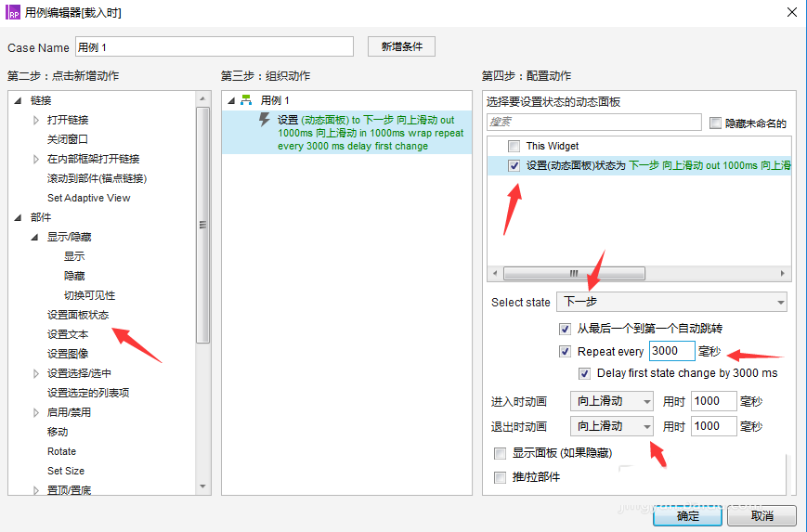The width and height of the screenshot is (807, 532).
Task: Click the lightning bolt action icon
Action: [x=264, y=120]
